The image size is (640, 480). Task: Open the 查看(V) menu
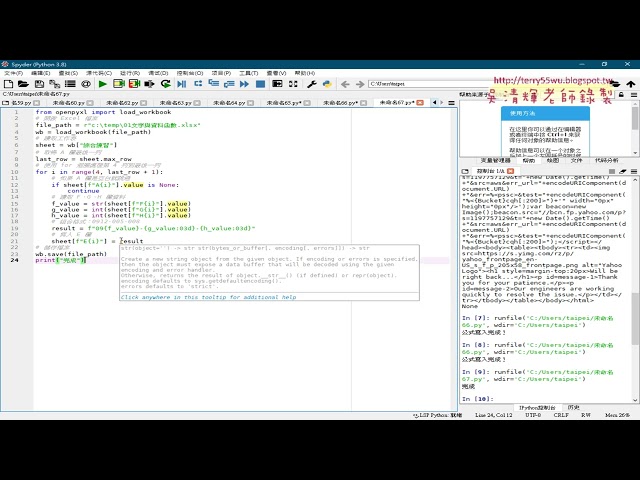click(276, 73)
